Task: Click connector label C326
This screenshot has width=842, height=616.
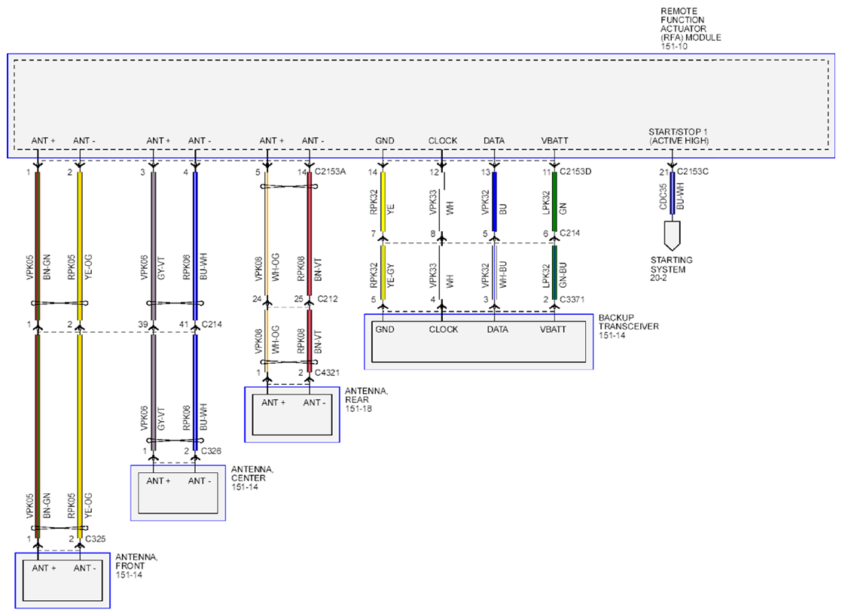Action: tap(211, 450)
